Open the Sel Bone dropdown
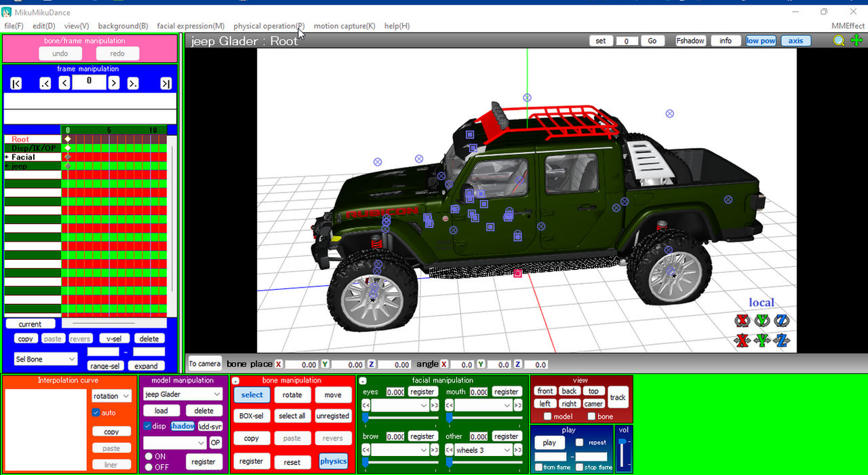 pyautogui.click(x=46, y=359)
